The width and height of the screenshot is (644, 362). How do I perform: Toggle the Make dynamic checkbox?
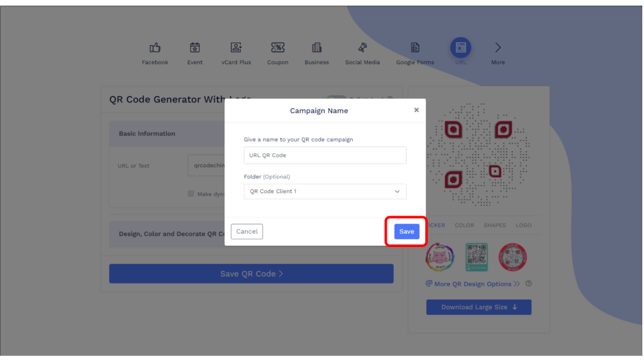[x=191, y=194]
